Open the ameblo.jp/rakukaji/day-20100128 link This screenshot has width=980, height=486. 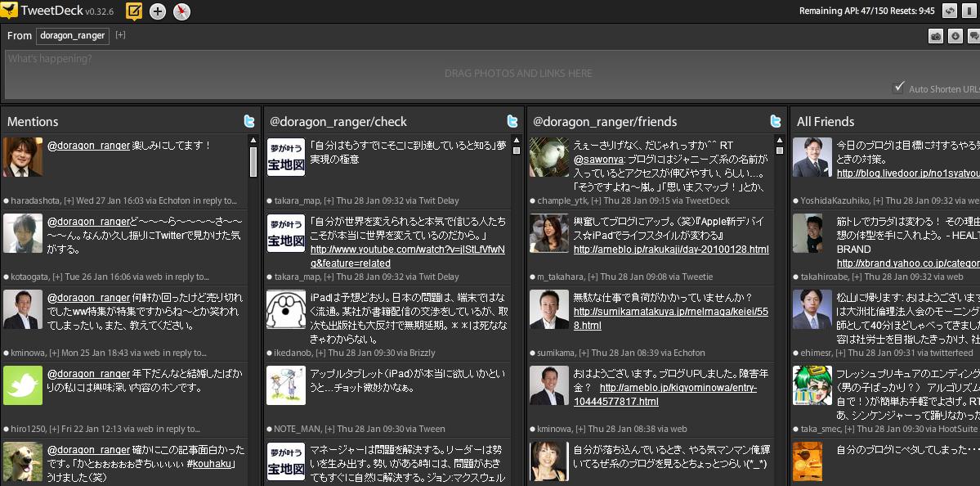coord(671,249)
